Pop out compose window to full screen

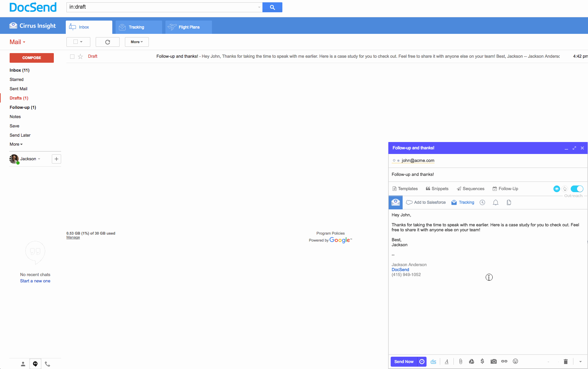[x=574, y=148]
